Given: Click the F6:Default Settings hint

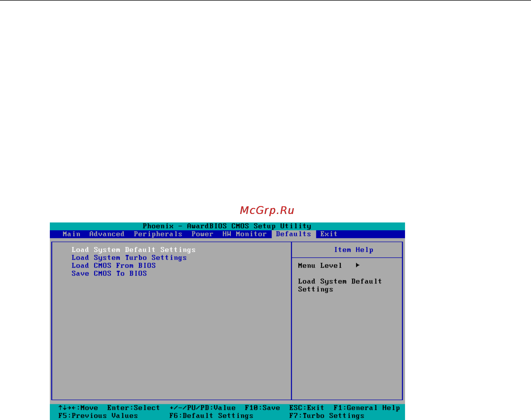Looking at the screenshot, I should click(x=211, y=416).
